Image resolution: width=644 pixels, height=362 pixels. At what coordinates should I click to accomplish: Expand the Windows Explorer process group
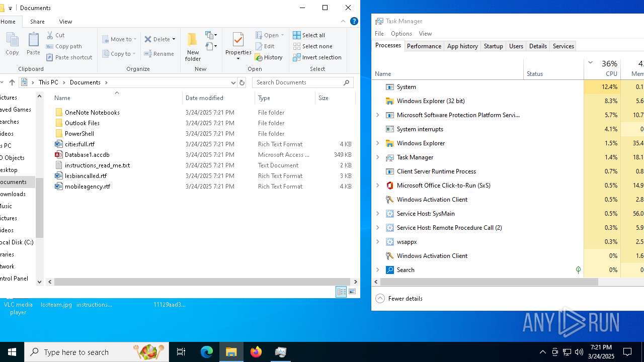pyautogui.click(x=378, y=143)
